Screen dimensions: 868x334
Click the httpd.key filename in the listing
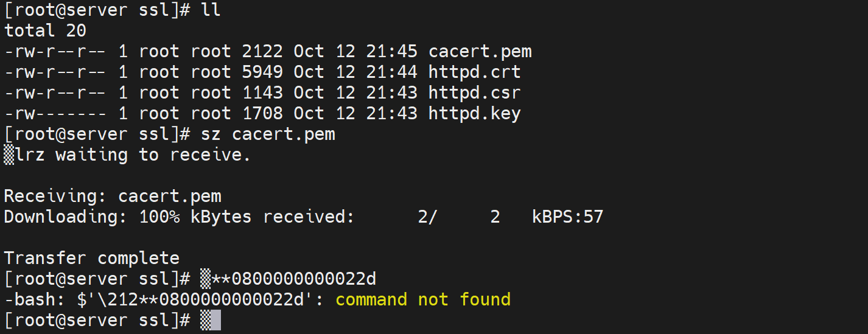(475, 114)
